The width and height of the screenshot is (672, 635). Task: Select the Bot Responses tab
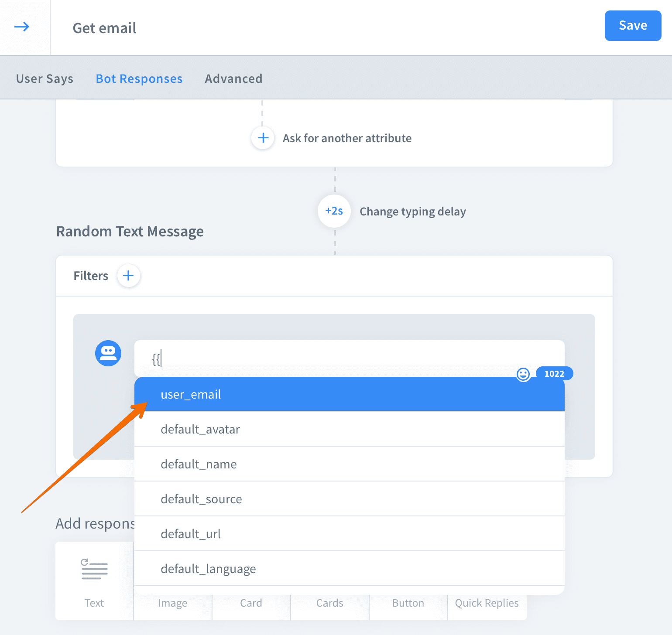click(139, 79)
